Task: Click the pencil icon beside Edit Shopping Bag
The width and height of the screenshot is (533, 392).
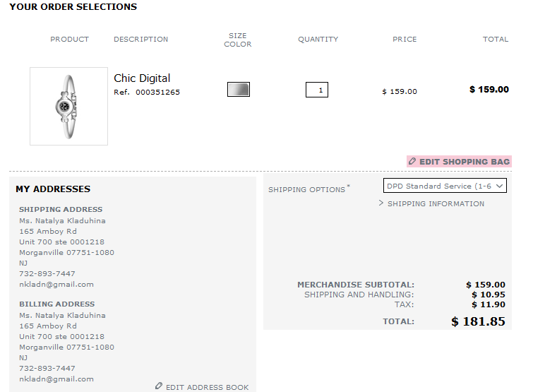Action: pos(412,162)
